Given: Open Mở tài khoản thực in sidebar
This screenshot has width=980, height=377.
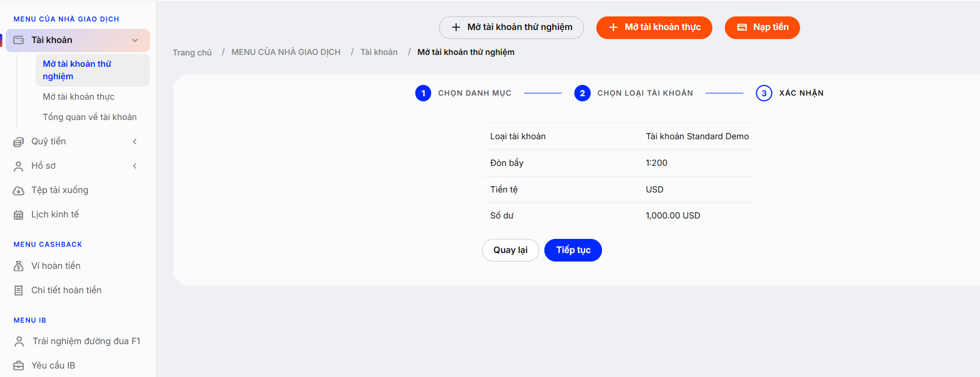Looking at the screenshot, I should pyautogui.click(x=79, y=97).
